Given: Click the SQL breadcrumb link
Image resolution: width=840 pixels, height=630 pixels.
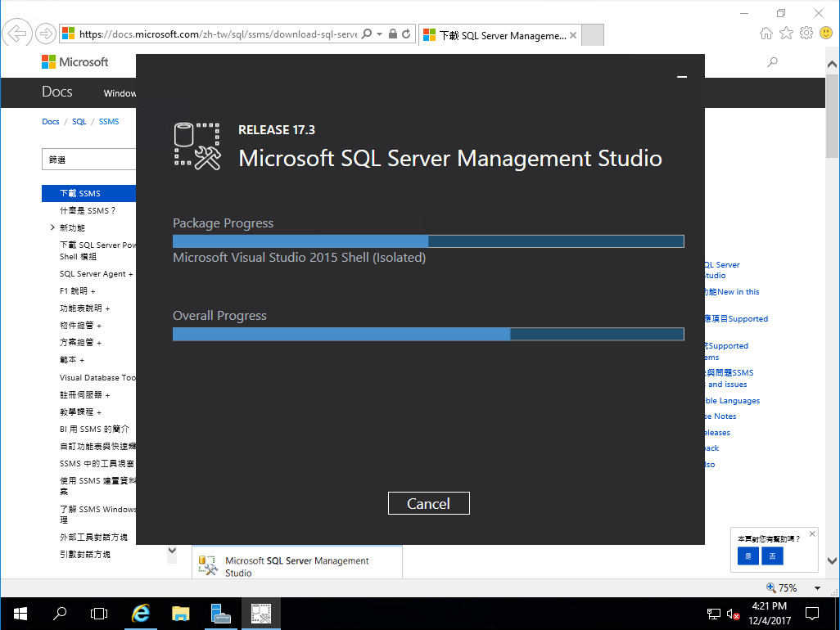Looking at the screenshot, I should pyautogui.click(x=79, y=121).
